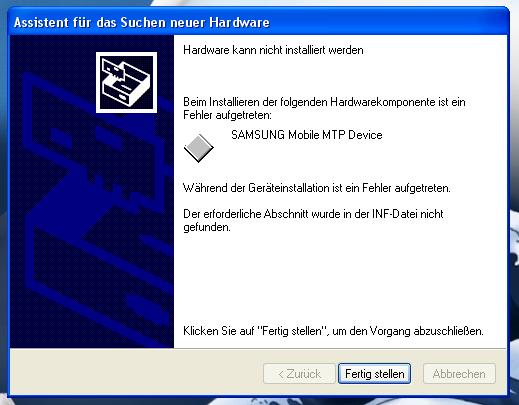Screen dimensions: 519x405
Task: Select the SAMSUNG Mobile MTP Device label
Action: [307, 135]
